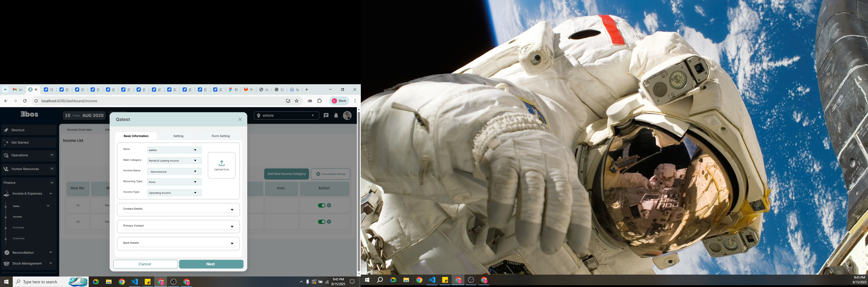Toggle the row 01 status switch
The width and height of the screenshot is (868, 287).
tap(321, 205)
